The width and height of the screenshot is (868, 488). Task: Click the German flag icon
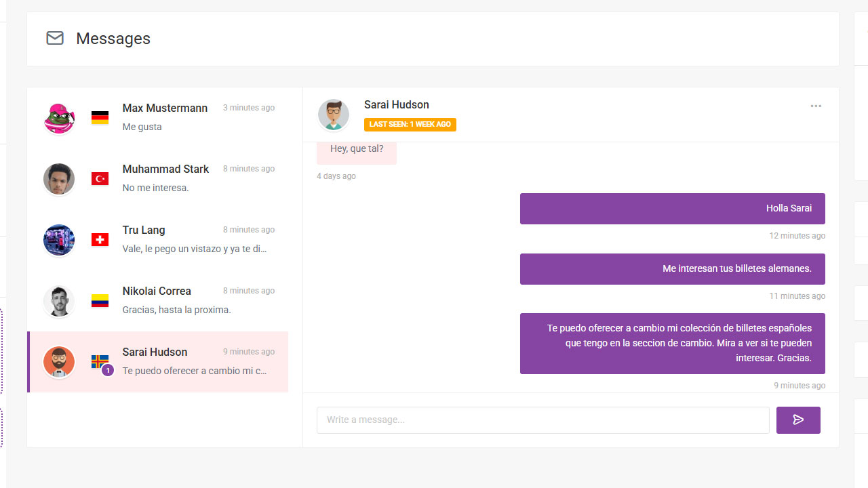click(x=100, y=118)
